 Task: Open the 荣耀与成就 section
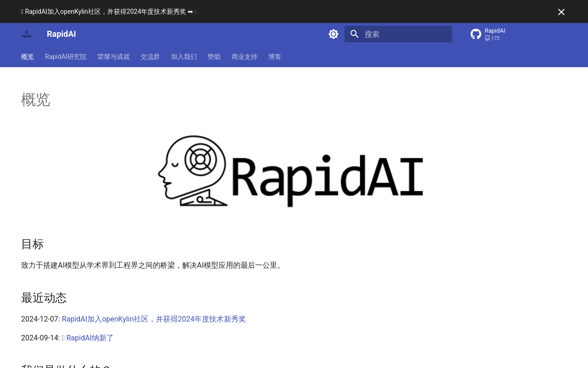coord(113,56)
